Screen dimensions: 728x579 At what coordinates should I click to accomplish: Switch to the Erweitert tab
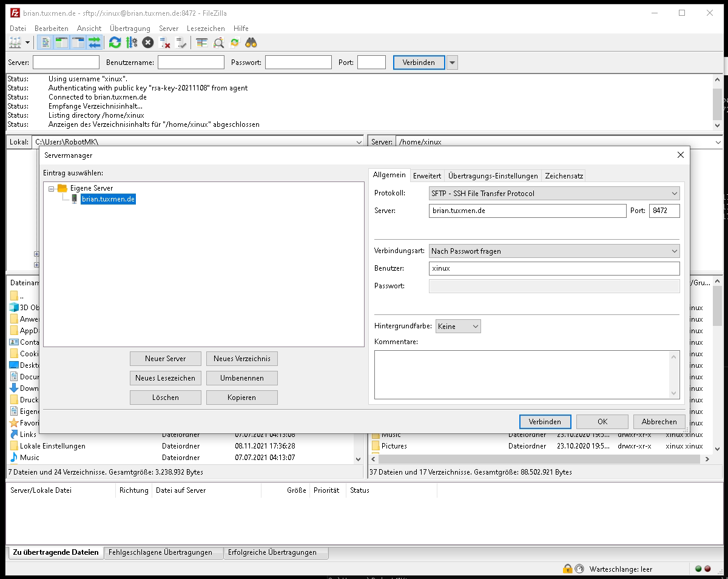[x=426, y=175]
